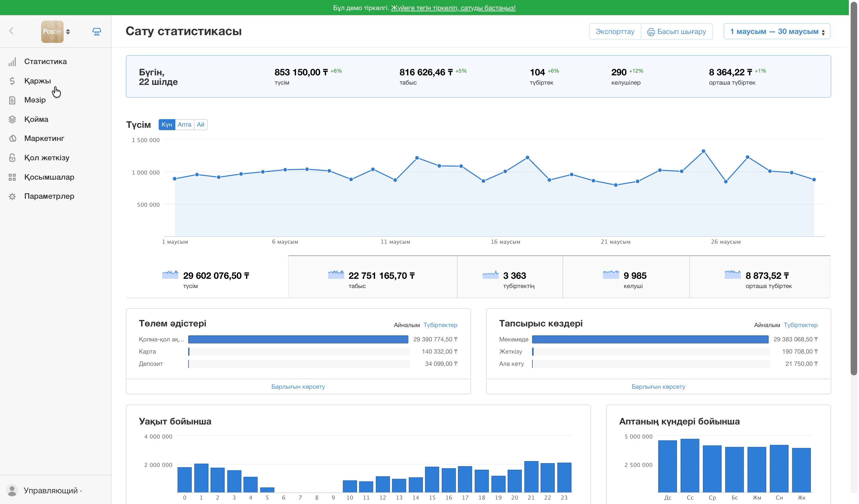859x504 pixels.
Task: Open the Мәзір menu item
Action: (x=35, y=100)
